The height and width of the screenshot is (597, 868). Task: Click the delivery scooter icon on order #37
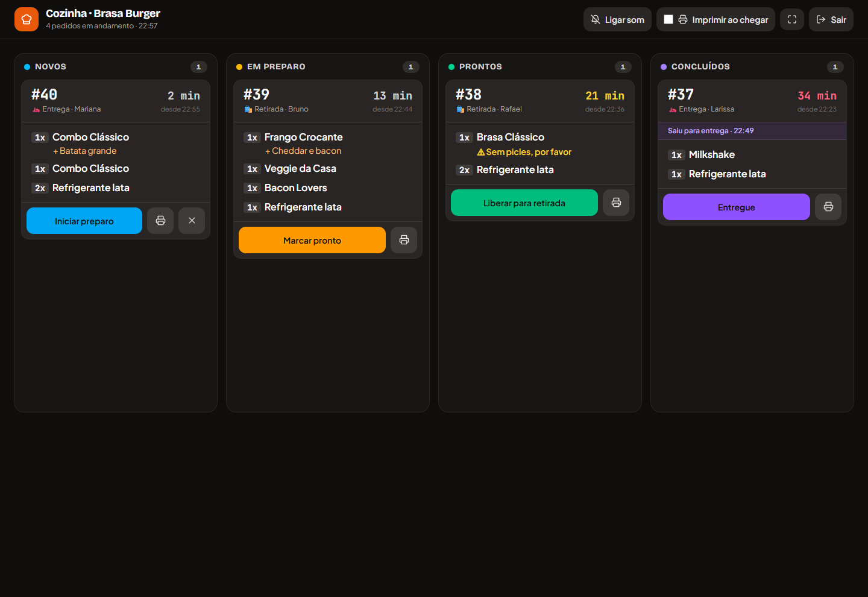672,109
